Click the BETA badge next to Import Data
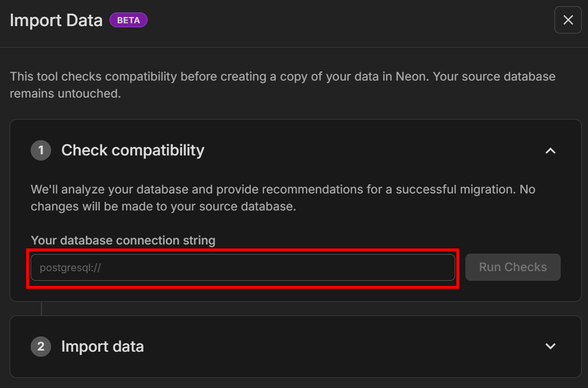 pyautogui.click(x=128, y=20)
